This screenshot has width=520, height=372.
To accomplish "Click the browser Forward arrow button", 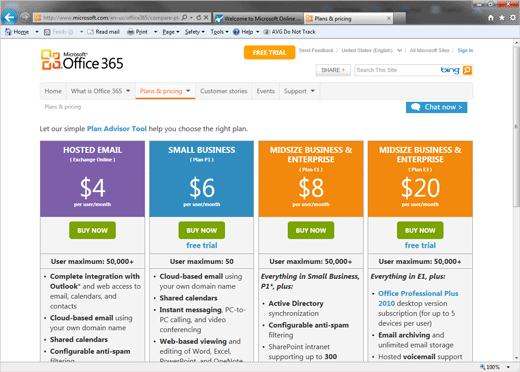I will 25,17.
